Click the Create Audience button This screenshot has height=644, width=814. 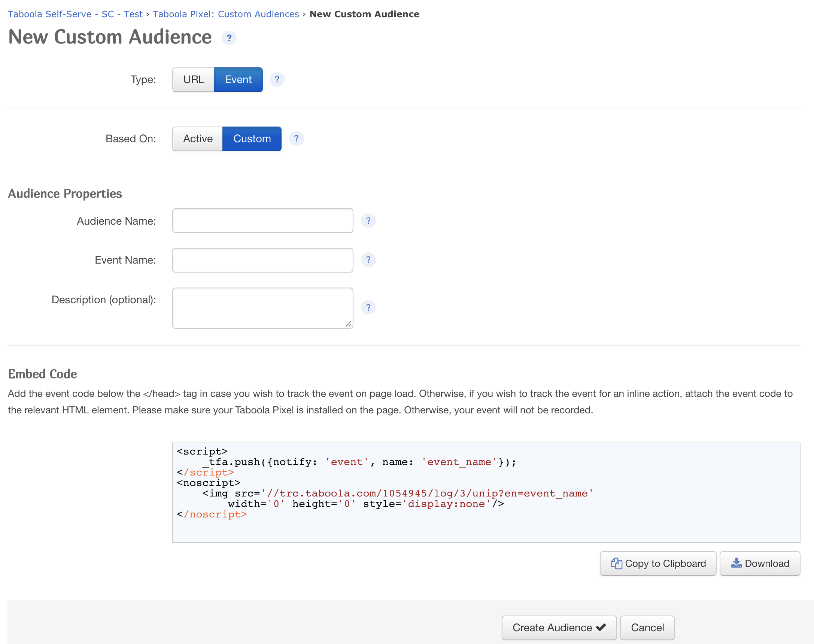click(x=559, y=628)
